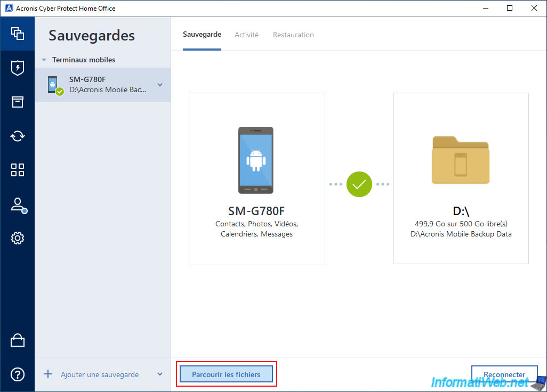Maximize the Acronis window
Viewport: 547px width, 392px height.
pos(510,8)
